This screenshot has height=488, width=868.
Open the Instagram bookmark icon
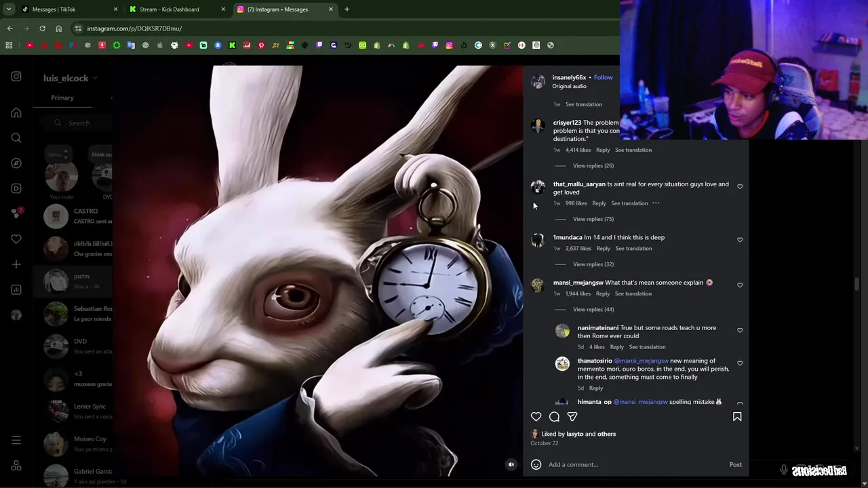coord(449,45)
